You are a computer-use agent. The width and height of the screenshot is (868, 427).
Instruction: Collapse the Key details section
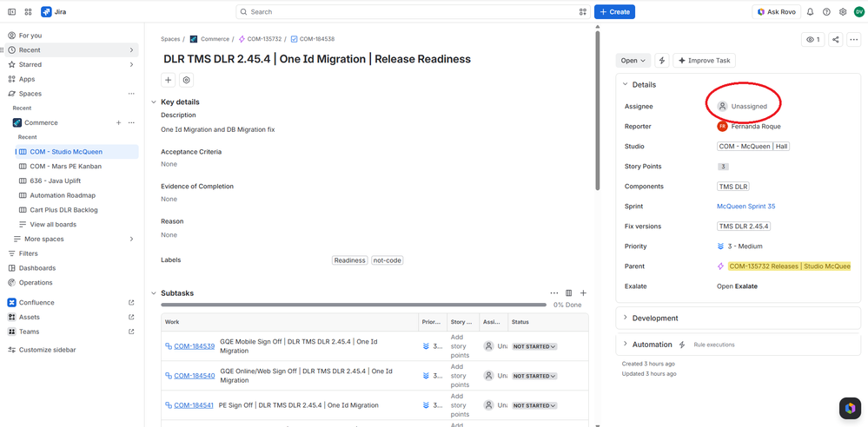pos(154,102)
